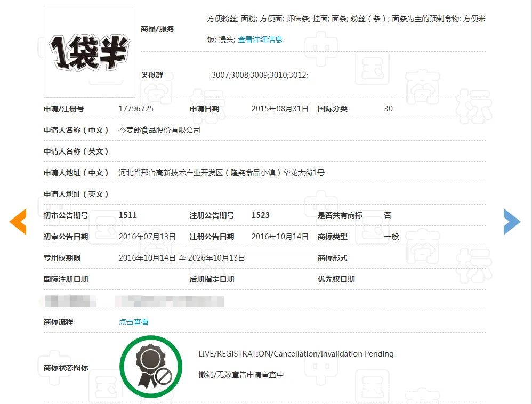
Task: Click the 1袋半 trademark image thumbnail
Action: pyautogui.click(x=90, y=52)
